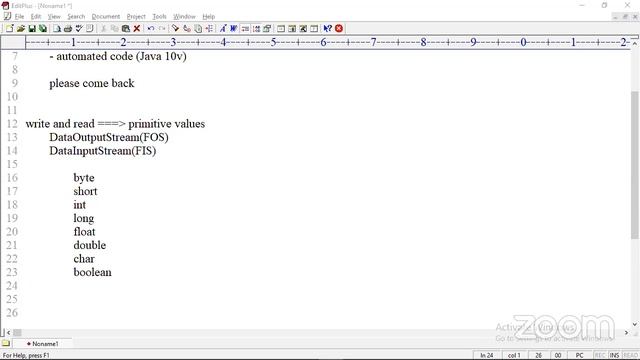Toggle line numbers toolbar icon
Image resolution: width=640 pixels, height=360 pixels.
click(256, 29)
